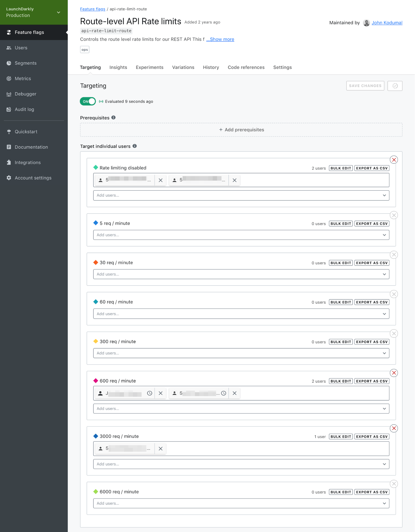Open the Variations tab
415x532 pixels.
[183, 67]
